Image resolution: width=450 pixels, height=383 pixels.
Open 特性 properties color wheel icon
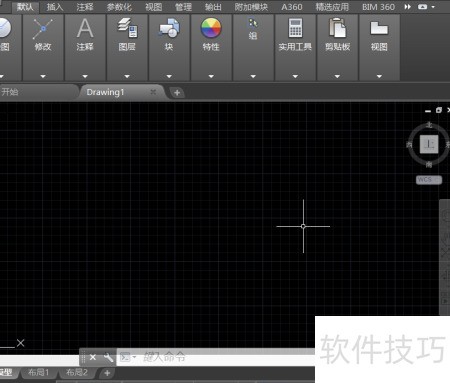point(211,28)
